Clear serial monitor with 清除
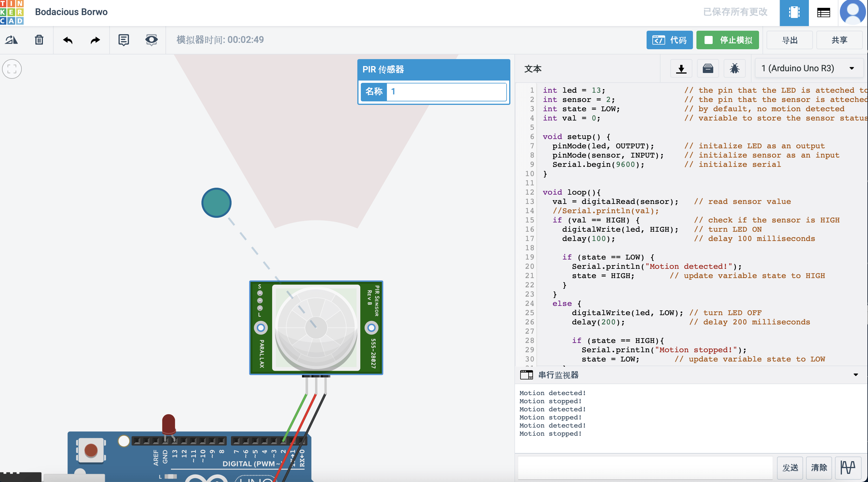The height and width of the screenshot is (482, 868). pyautogui.click(x=819, y=468)
